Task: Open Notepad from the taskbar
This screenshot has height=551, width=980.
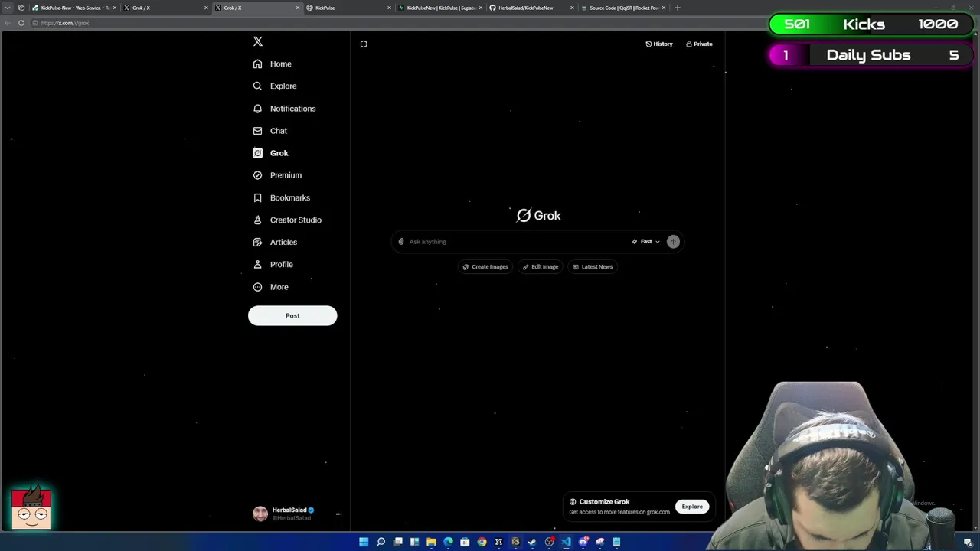Action: point(616,542)
